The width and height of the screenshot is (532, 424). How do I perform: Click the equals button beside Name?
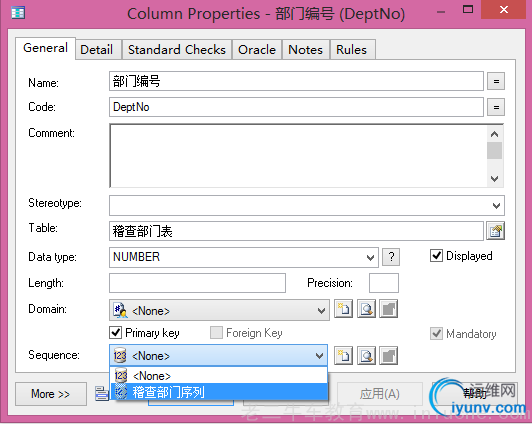496,81
